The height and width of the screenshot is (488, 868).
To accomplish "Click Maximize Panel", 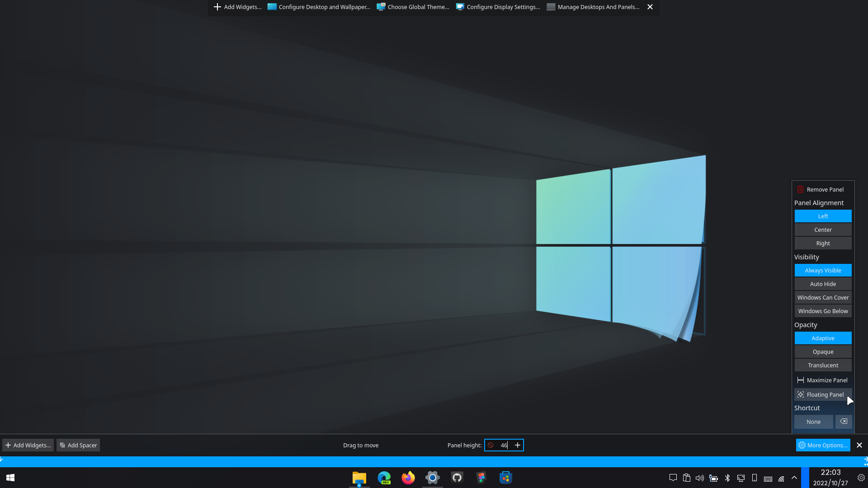I will pyautogui.click(x=823, y=380).
